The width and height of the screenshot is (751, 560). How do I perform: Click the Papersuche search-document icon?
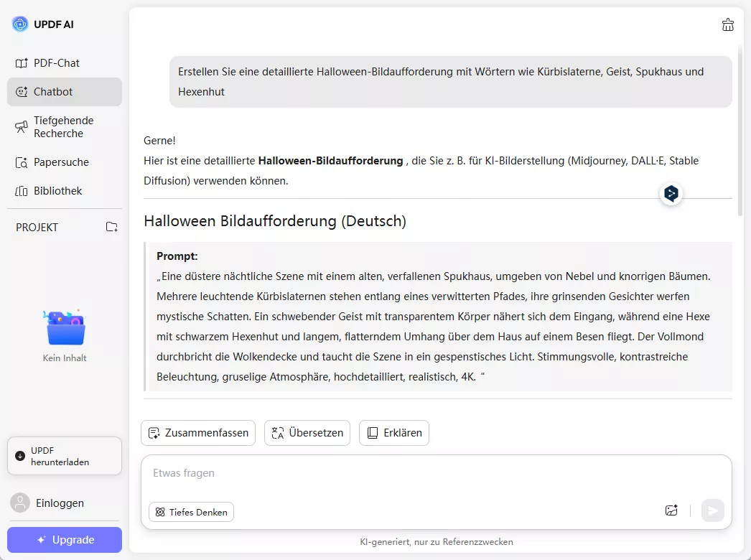[21, 163]
